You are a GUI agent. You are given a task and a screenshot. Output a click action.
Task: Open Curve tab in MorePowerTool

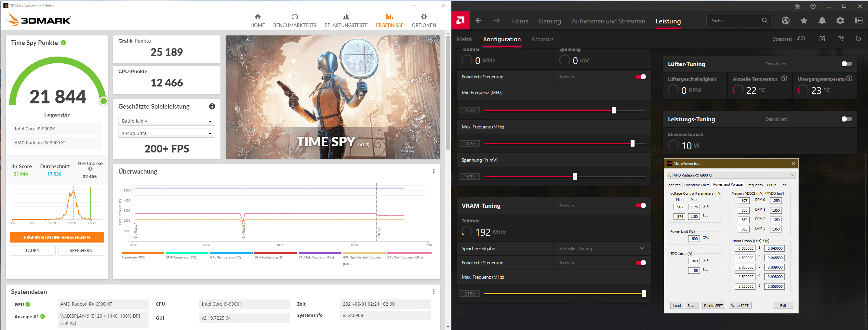[x=772, y=185]
